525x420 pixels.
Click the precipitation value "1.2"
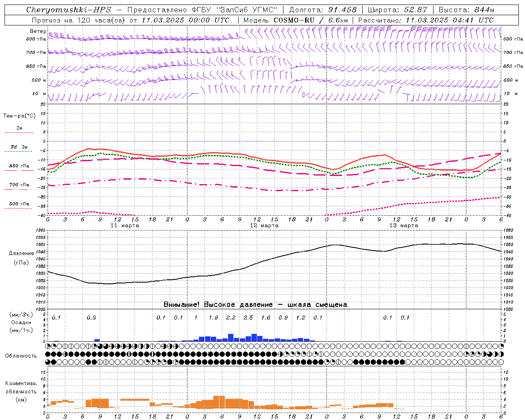point(301,317)
